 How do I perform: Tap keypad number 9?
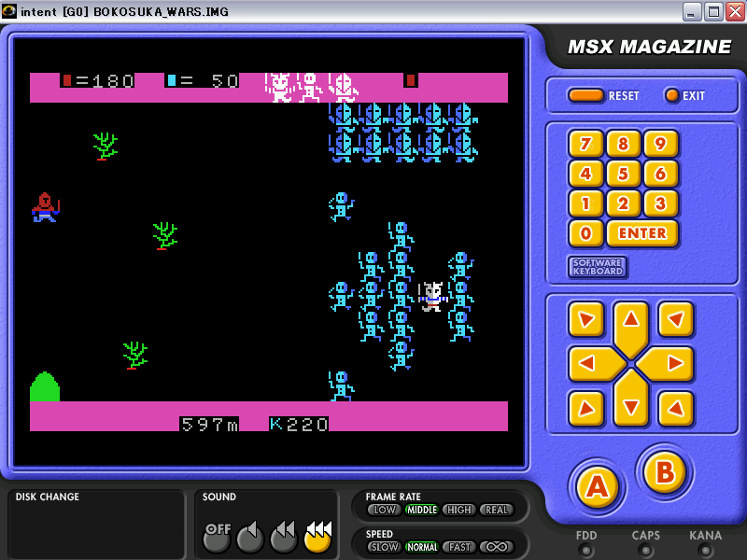click(x=660, y=144)
